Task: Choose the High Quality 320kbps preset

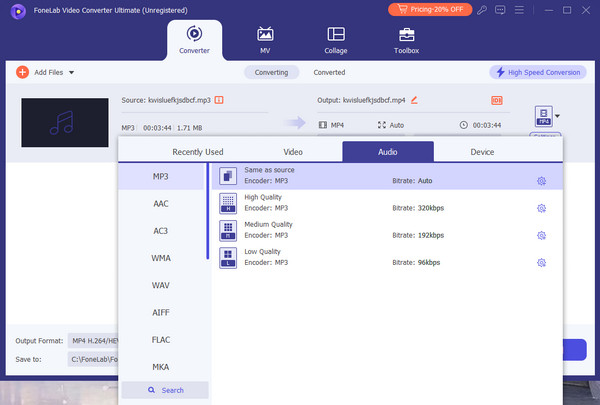Action: (x=387, y=203)
